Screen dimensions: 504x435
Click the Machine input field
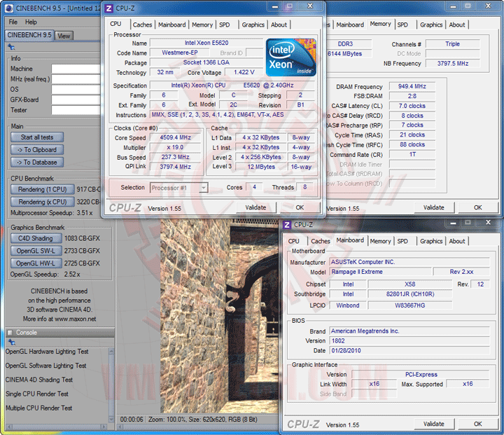[x=76, y=69]
